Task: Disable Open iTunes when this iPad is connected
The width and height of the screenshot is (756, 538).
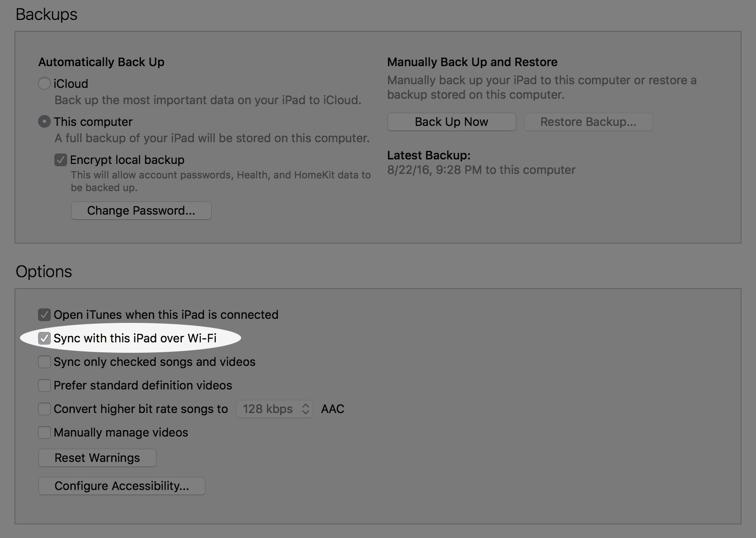Action: click(x=44, y=314)
